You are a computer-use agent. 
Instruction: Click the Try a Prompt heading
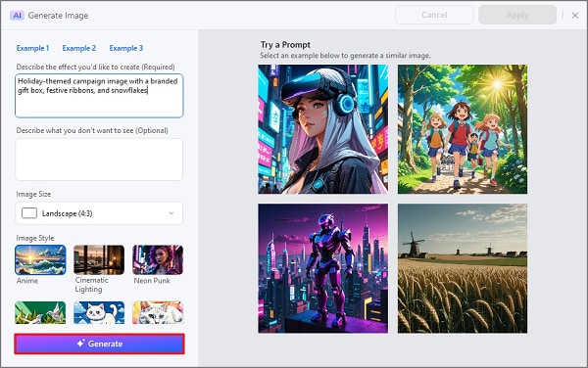coord(285,45)
